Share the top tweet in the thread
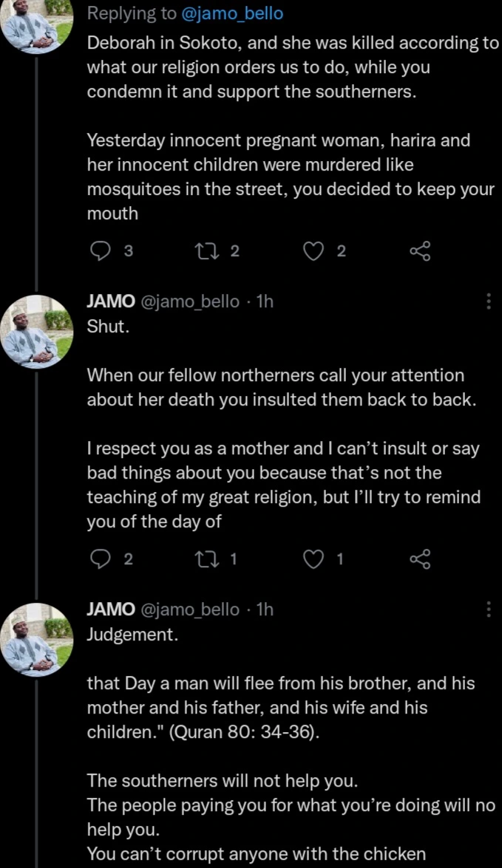The height and width of the screenshot is (868, 502). (420, 252)
